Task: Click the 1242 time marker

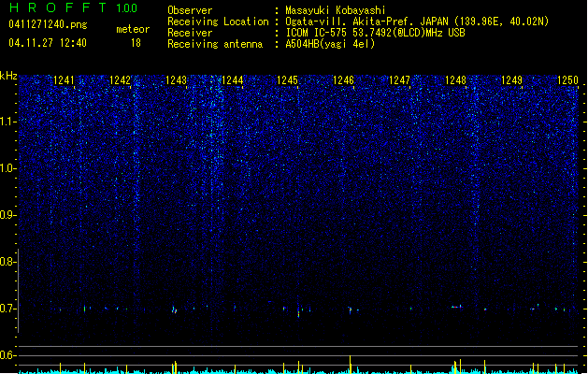Action: 120,80
